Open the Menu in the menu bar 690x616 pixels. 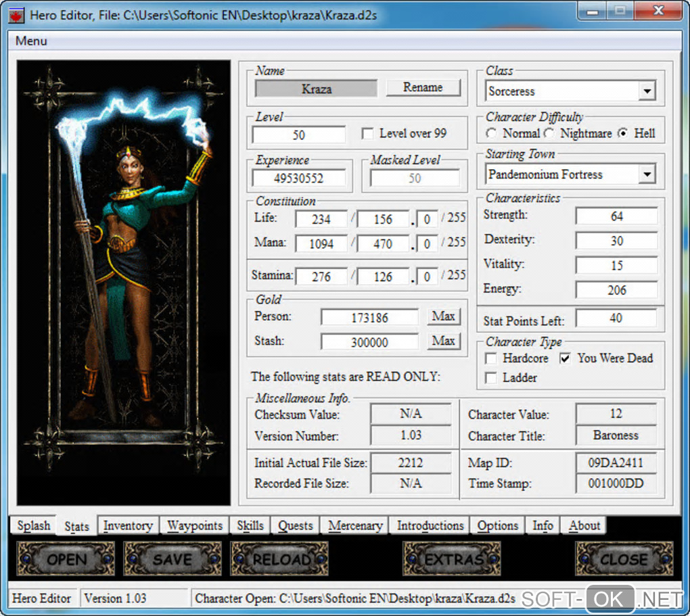coord(31,41)
